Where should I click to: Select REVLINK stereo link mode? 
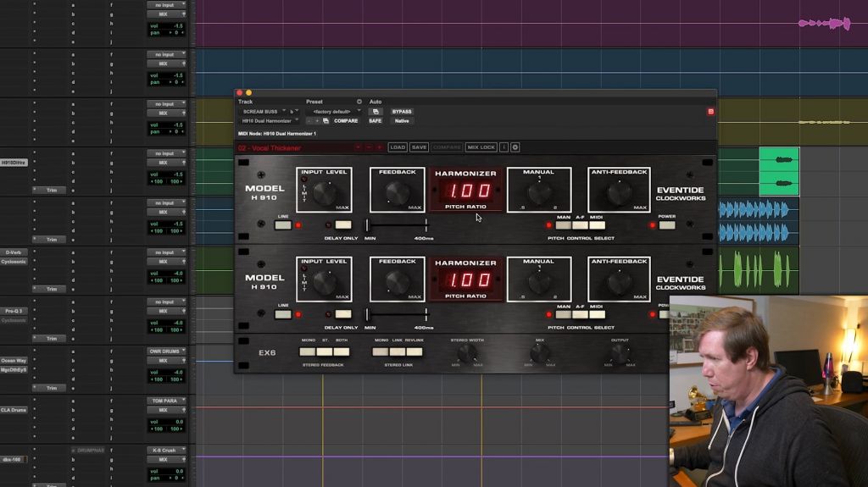(415, 352)
